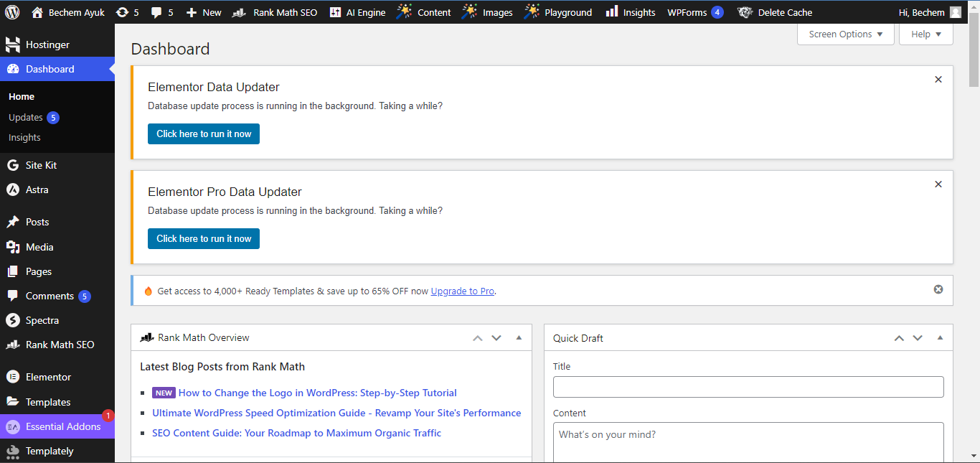980x463 pixels.
Task: Open the SEO Content Guide link
Action: pos(296,433)
